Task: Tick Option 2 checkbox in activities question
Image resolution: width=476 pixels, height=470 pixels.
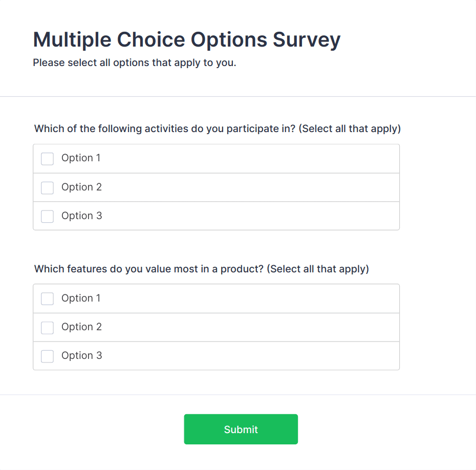Action: pos(47,188)
